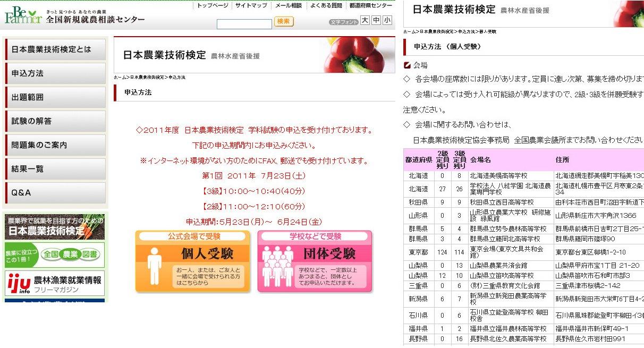Open 問題集のご案内 sidebar item

55,145
